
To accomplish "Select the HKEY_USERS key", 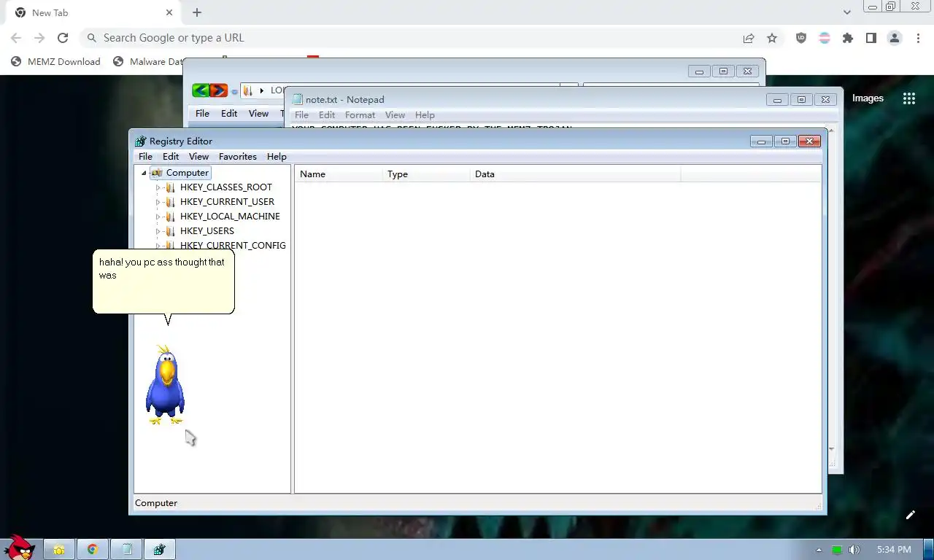I will click(207, 231).
